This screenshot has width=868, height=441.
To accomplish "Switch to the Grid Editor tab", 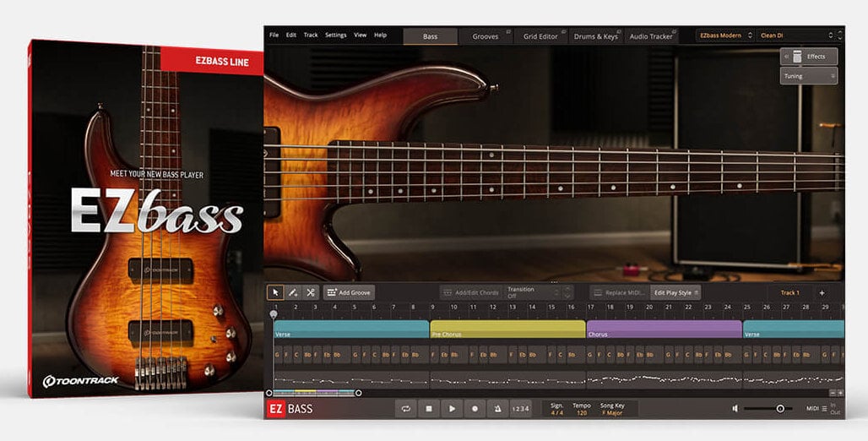I will pyautogui.click(x=541, y=36).
